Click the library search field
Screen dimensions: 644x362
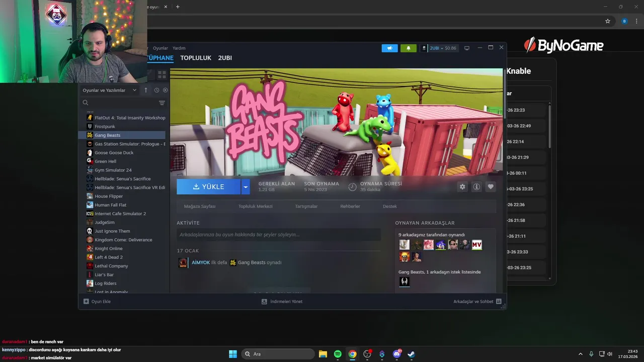120,103
